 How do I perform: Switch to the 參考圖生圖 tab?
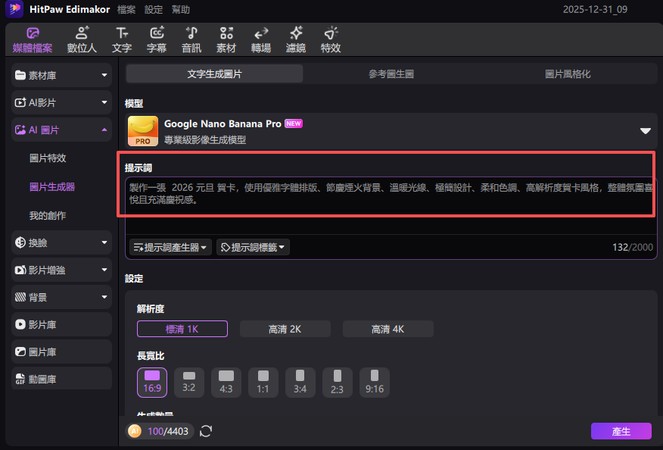391,74
